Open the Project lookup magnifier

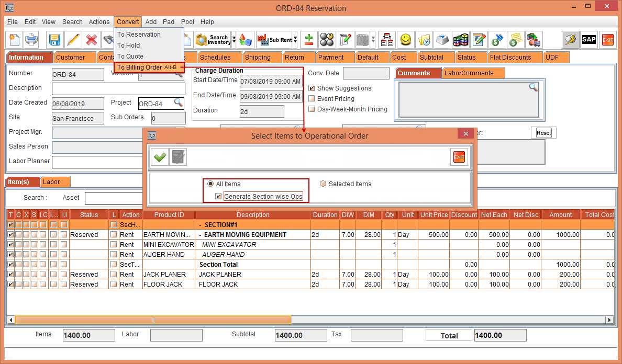(x=180, y=104)
